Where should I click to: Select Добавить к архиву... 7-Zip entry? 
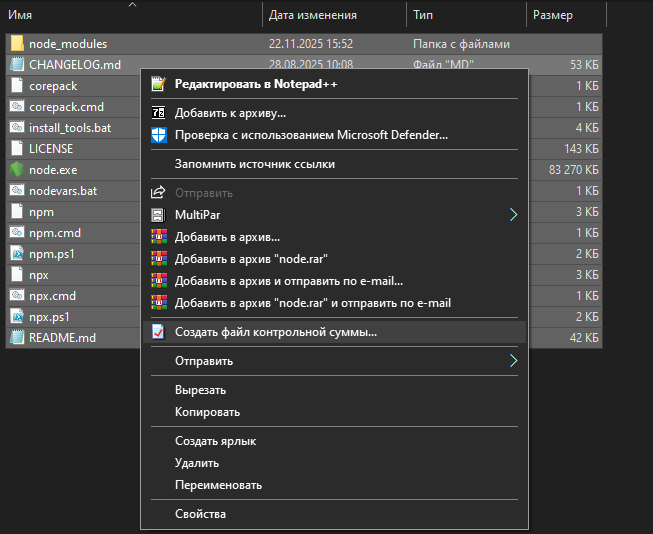[x=334, y=113]
